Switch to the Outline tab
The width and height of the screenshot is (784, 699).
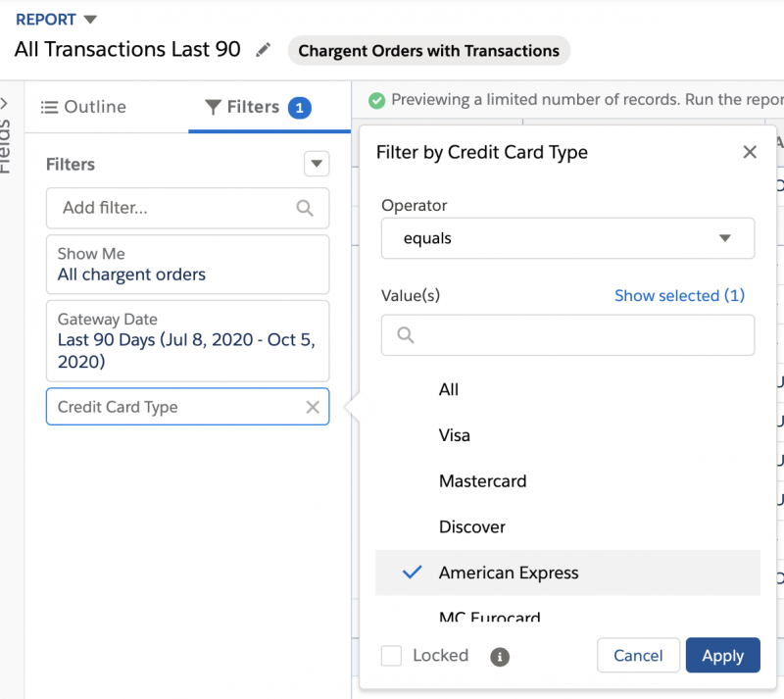pyautogui.click(x=94, y=107)
